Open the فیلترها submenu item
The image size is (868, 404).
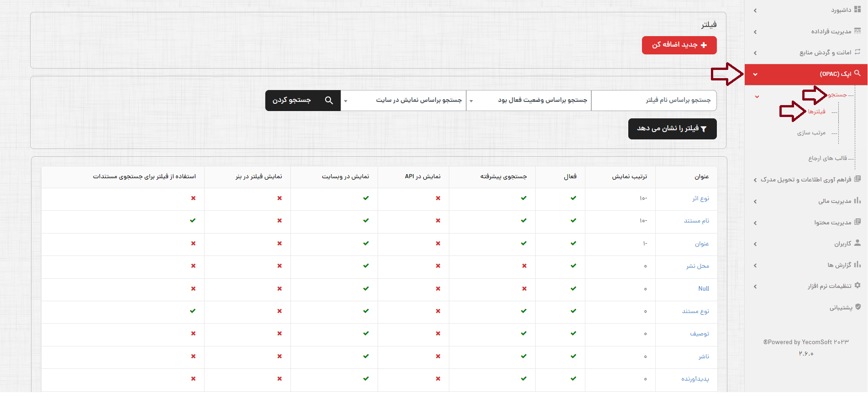[816, 112]
